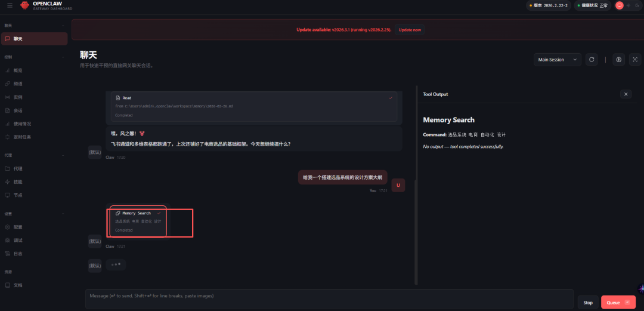This screenshot has height=311, width=644.
Task: Open 定时任务 cron jobs in sidebar
Action: click(x=34, y=137)
